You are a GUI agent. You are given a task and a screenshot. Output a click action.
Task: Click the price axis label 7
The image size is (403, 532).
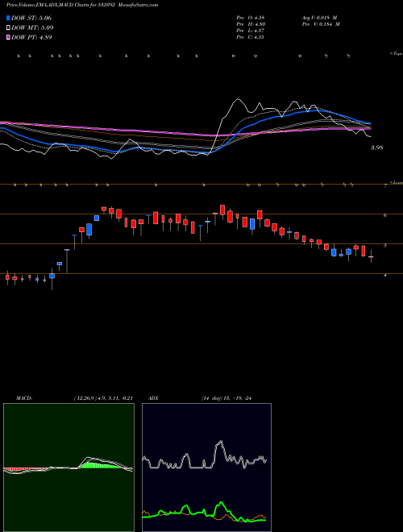385,185
